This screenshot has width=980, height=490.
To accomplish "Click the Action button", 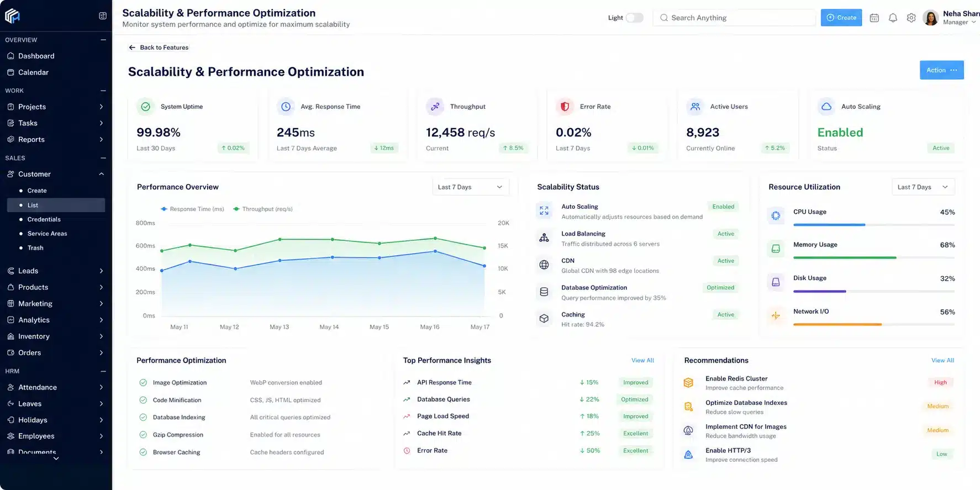I will (x=941, y=70).
